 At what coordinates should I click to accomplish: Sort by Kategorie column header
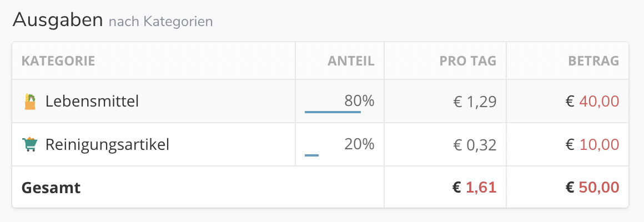pyautogui.click(x=58, y=60)
